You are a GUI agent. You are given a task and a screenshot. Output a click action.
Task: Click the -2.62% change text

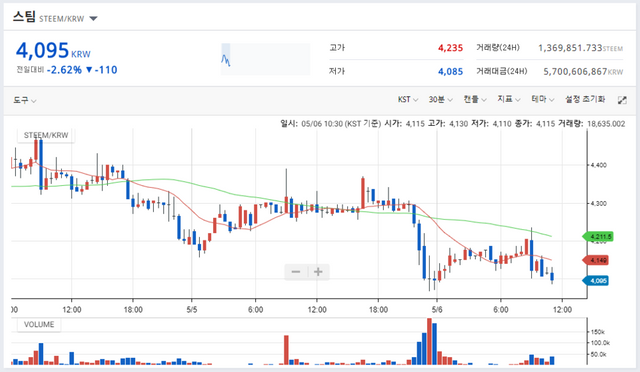(x=64, y=70)
